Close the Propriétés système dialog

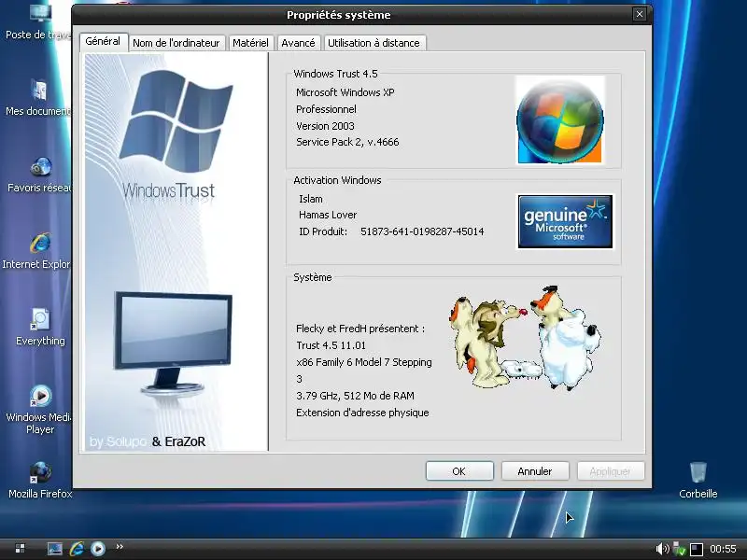click(x=640, y=14)
